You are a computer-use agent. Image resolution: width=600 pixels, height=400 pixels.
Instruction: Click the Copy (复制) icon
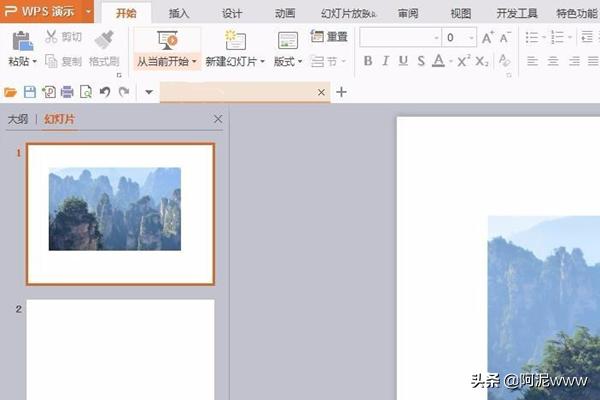coord(51,61)
